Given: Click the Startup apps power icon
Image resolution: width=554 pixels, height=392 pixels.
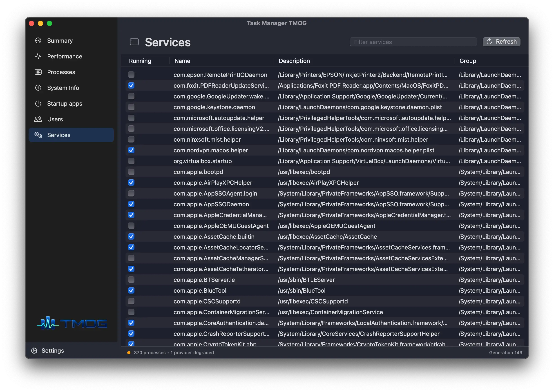Looking at the screenshot, I should (38, 104).
